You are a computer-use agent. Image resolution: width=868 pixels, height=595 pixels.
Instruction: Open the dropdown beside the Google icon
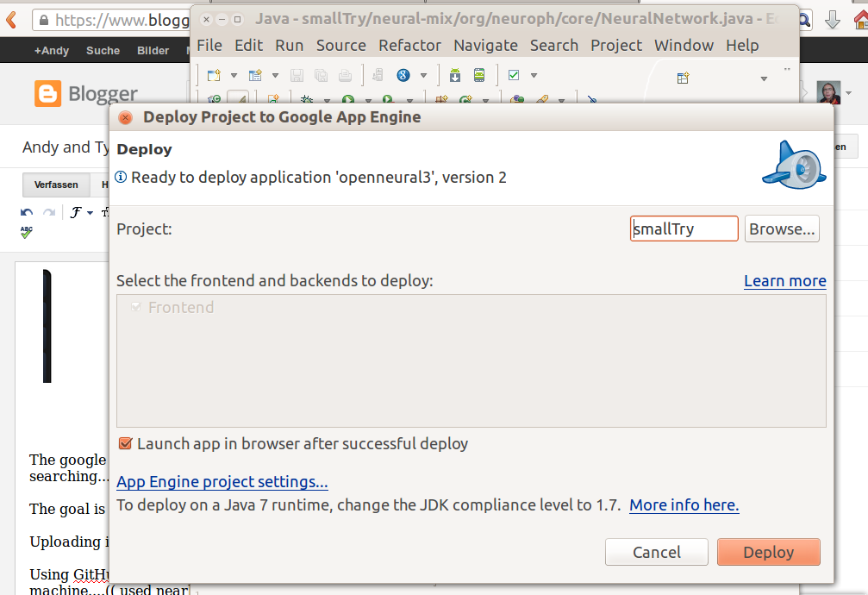pyautogui.click(x=423, y=76)
